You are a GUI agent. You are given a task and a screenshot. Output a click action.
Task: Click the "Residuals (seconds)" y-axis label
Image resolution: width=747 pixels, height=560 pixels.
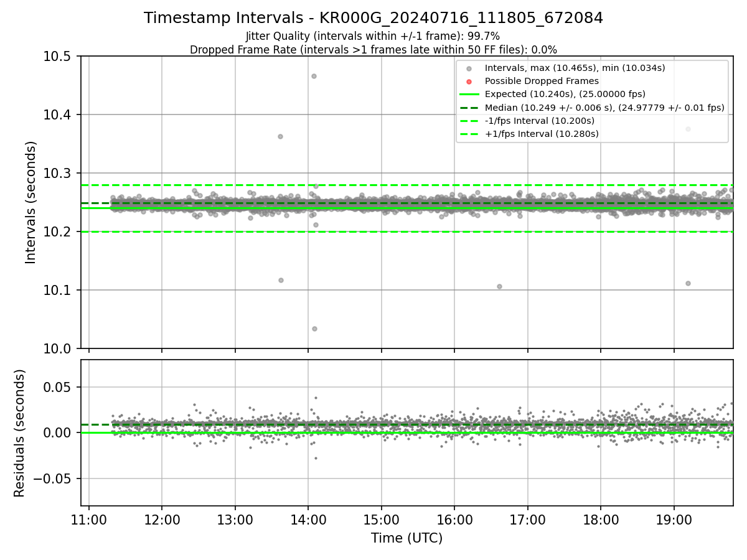(x=20, y=433)
